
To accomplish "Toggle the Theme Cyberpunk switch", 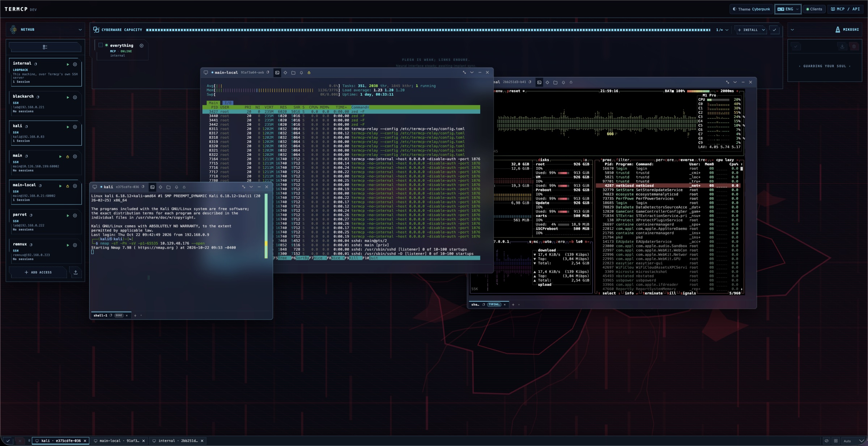I will 751,9.
